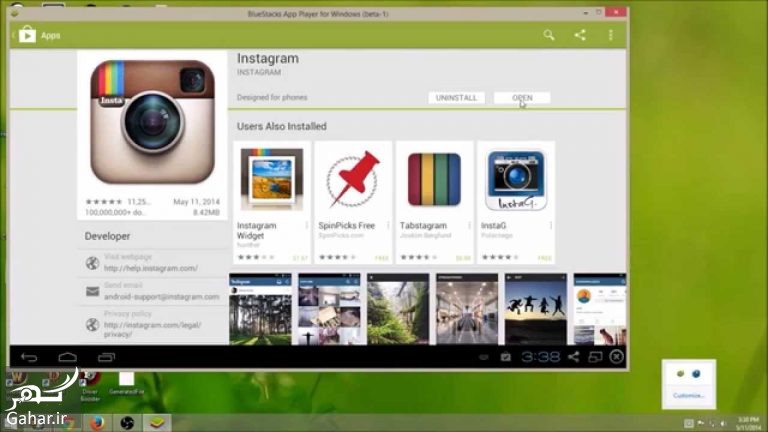Viewport: 768px width, 432px height.
Task: Click the INSTAGRAM developer name
Action: point(259,72)
